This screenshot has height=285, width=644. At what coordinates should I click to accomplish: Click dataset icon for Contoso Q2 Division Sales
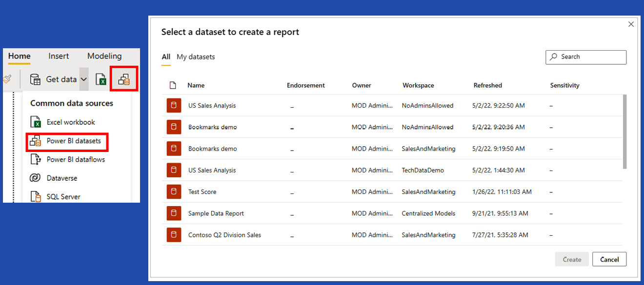pos(174,235)
